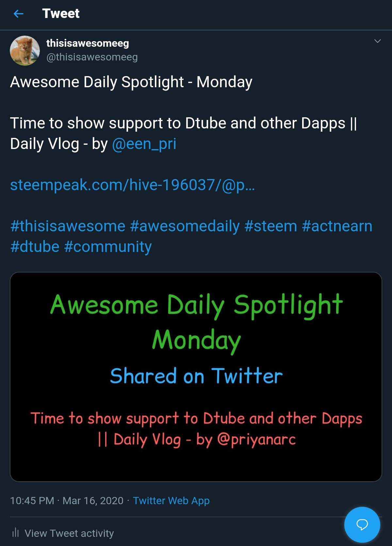Tap the #awesomedaily hashtag
392x546 pixels.
185,226
